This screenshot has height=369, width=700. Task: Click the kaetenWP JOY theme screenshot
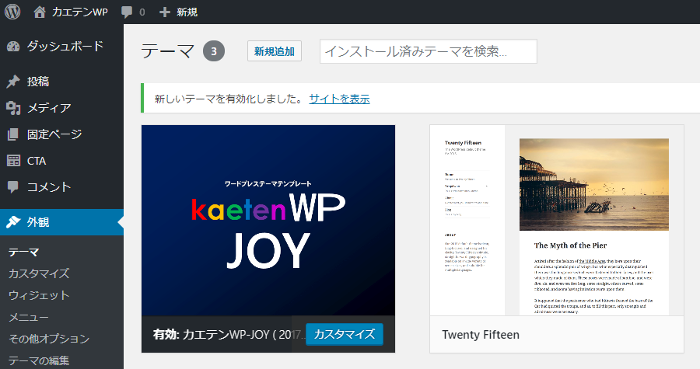(268, 220)
